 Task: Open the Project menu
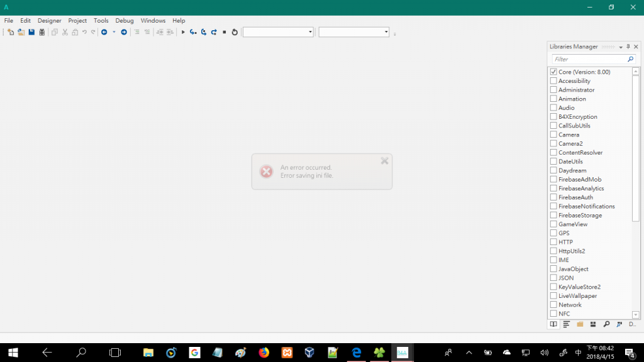point(77,21)
